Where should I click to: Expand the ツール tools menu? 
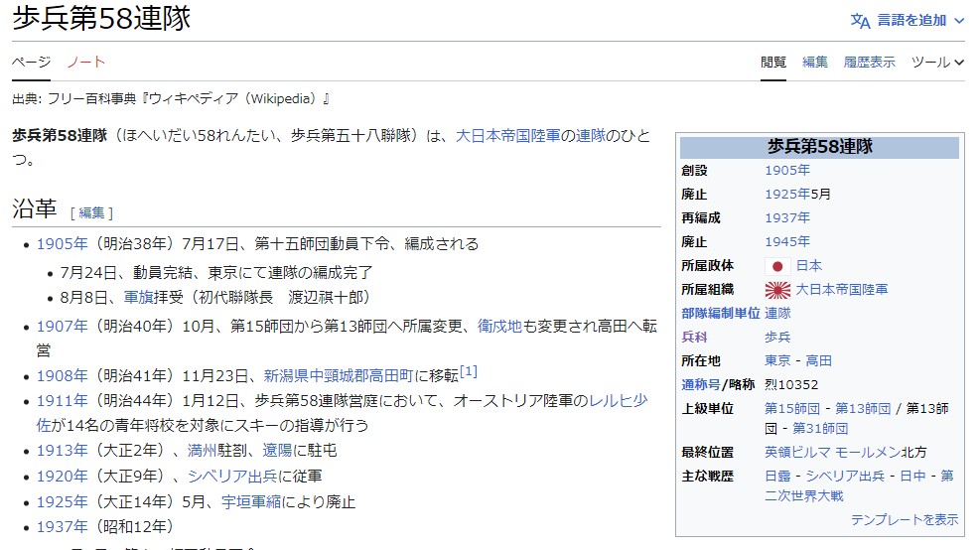tap(937, 62)
